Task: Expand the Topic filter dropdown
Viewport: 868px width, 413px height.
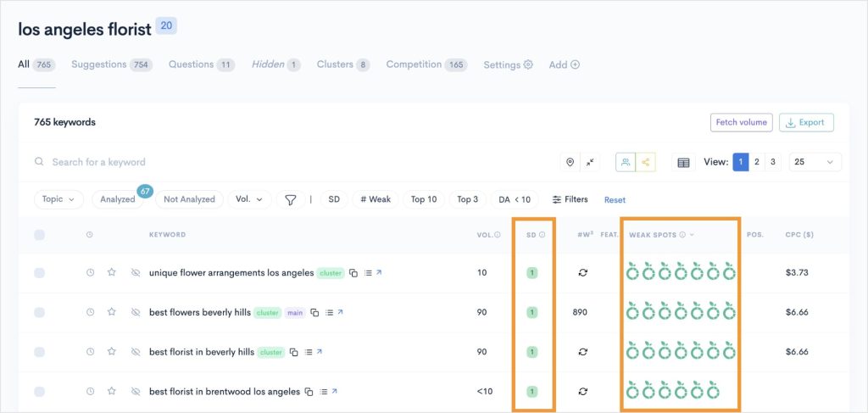Action: 58,199
